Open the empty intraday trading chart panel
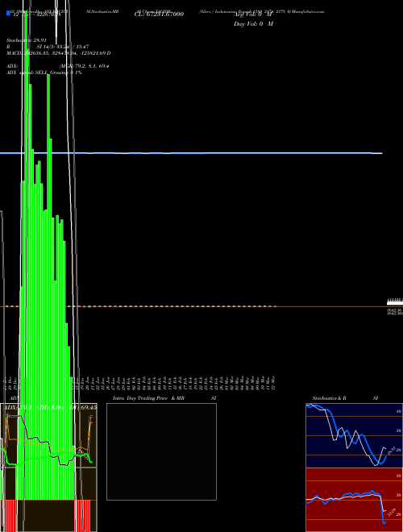 (x=161, y=451)
